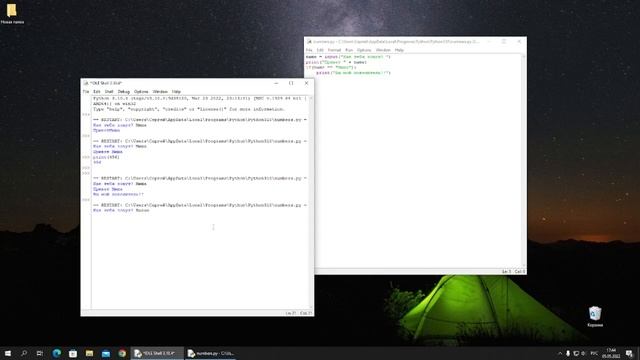Minimize the IDLE Shell window
This screenshot has width=640, height=360.
tap(276, 83)
